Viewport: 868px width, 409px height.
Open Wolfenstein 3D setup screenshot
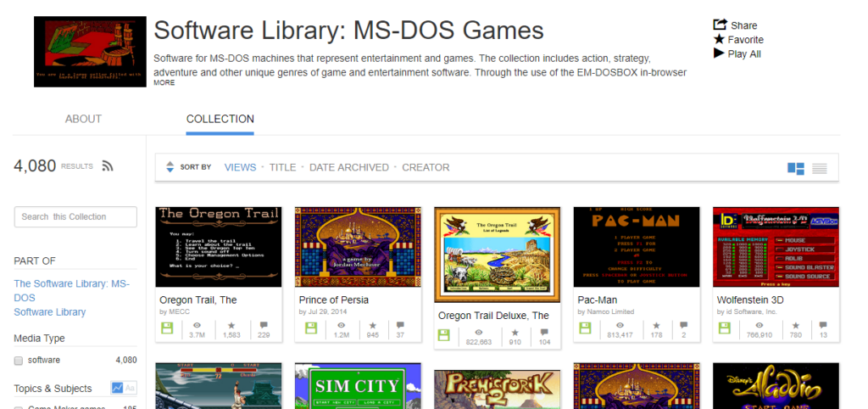click(x=776, y=247)
